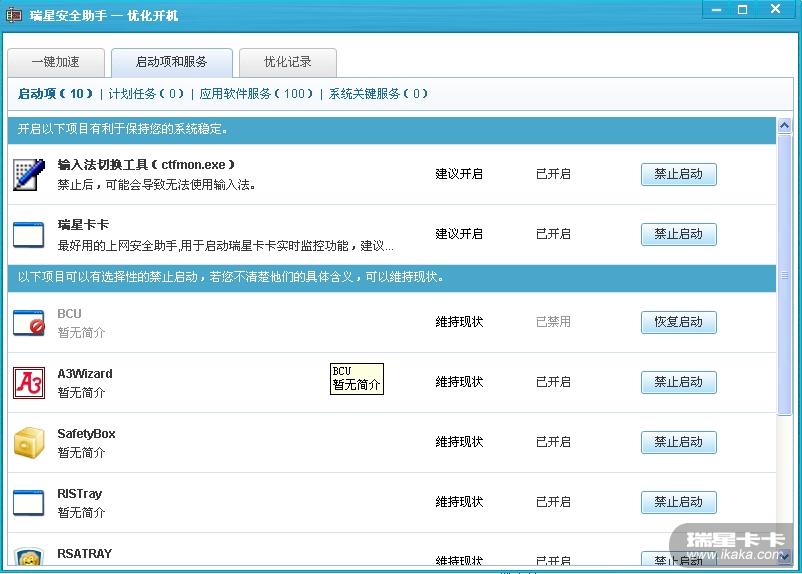Restore startup for BCU
The image size is (802, 574).
(x=678, y=322)
